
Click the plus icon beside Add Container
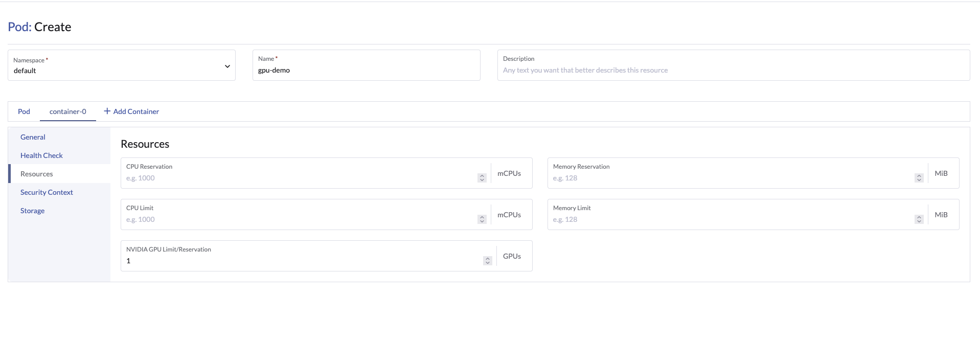[x=107, y=111]
